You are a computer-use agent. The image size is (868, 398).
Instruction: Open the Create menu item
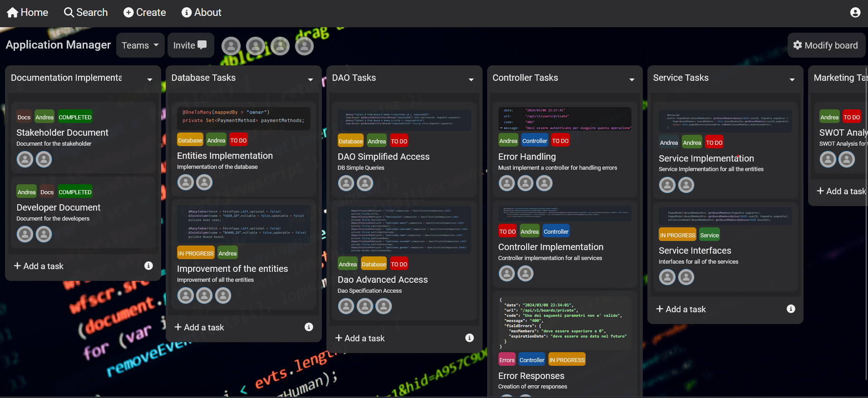click(145, 12)
